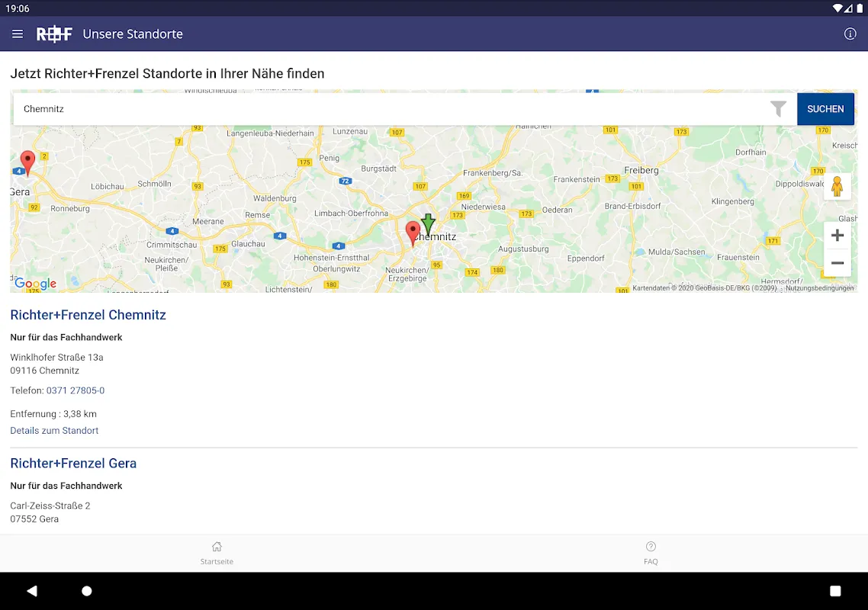This screenshot has height=610, width=868.
Task: Zoom out on the map
Action: coord(837,263)
